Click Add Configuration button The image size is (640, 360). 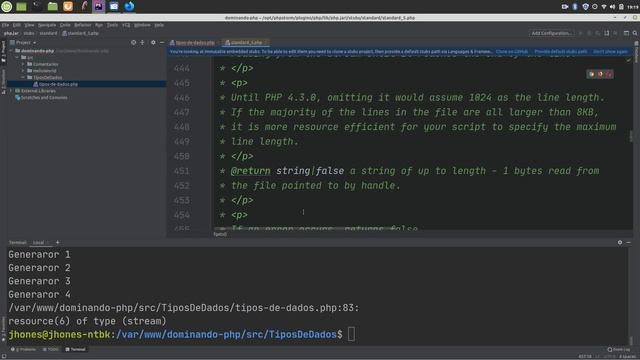click(x=551, y=33)
